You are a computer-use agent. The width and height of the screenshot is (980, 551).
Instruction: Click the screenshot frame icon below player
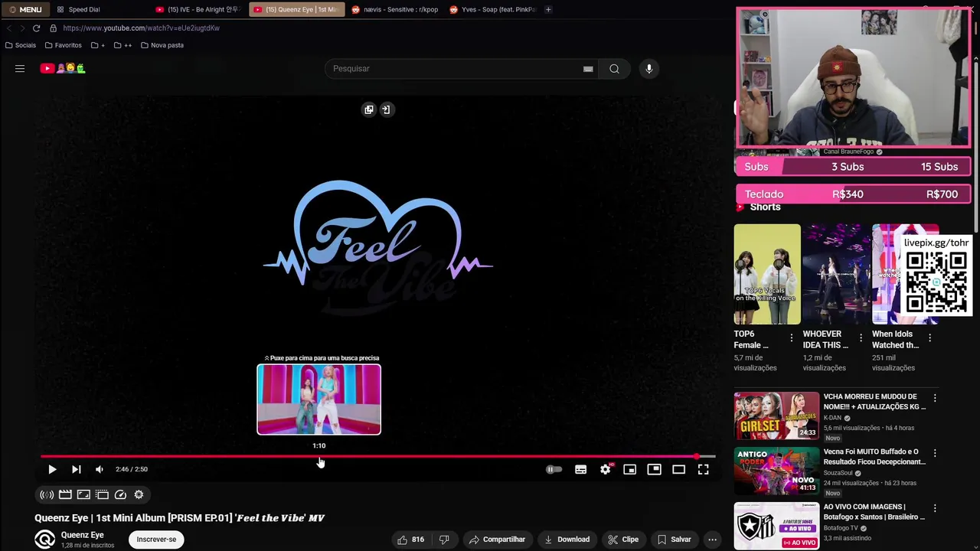83,494
